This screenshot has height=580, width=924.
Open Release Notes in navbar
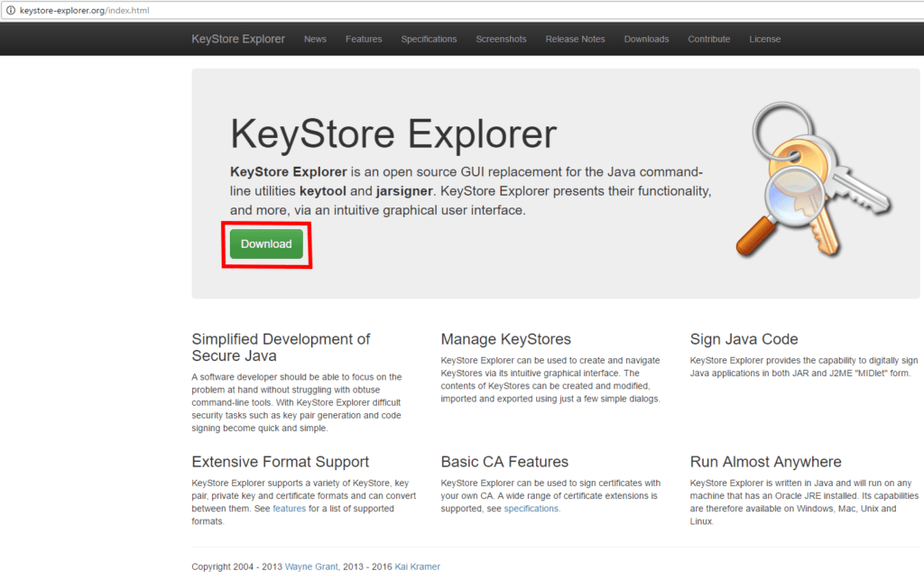575,39
